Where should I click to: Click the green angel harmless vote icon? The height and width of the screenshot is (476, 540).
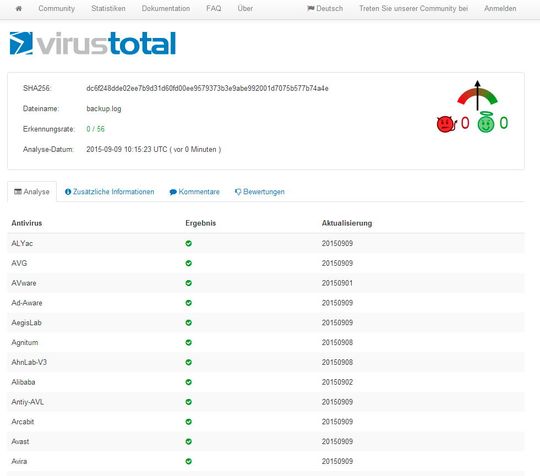point(486,123)
